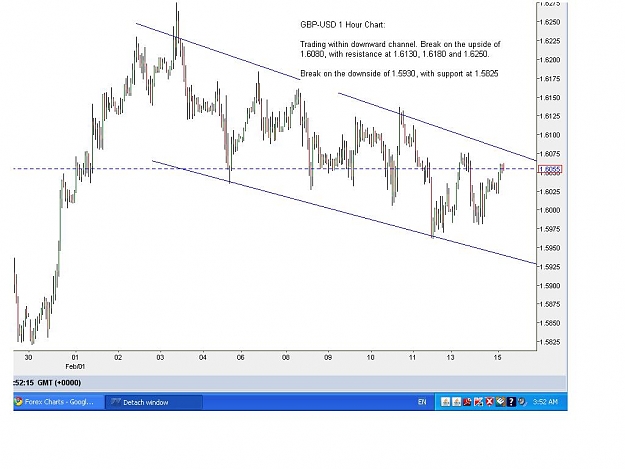
Task: Click the 15 date label on time axis
Action: [497, 357]
